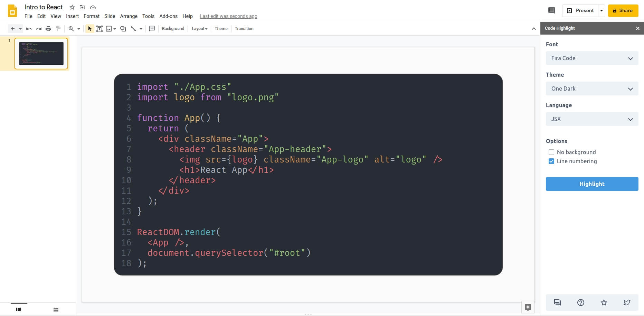Open the Transition panel
This screenshot has width=644, height=316.
(x=244, y=29)
